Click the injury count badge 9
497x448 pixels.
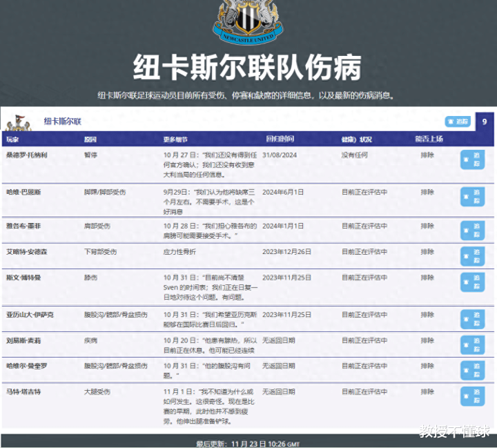pos(485,121)
